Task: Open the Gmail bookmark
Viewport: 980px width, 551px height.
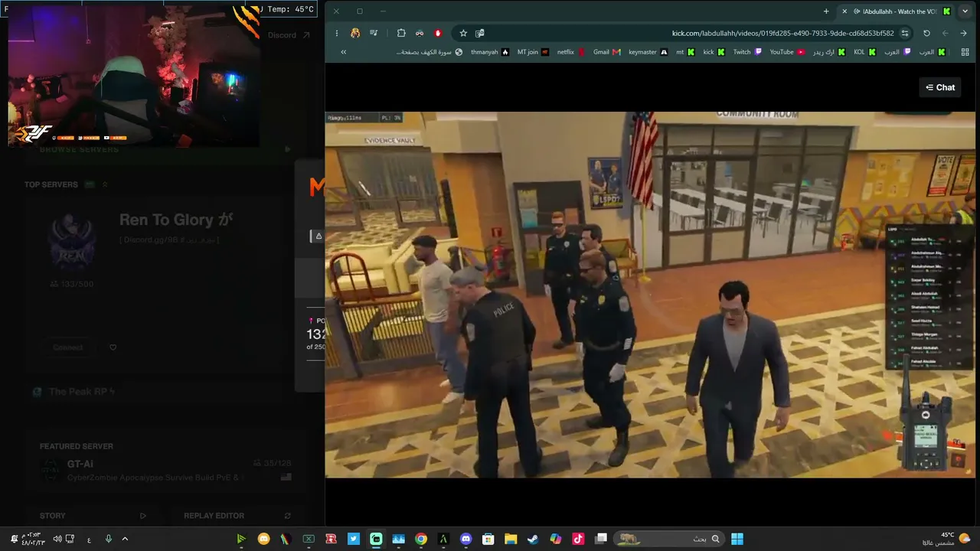Action: click(x=606, y=52)
